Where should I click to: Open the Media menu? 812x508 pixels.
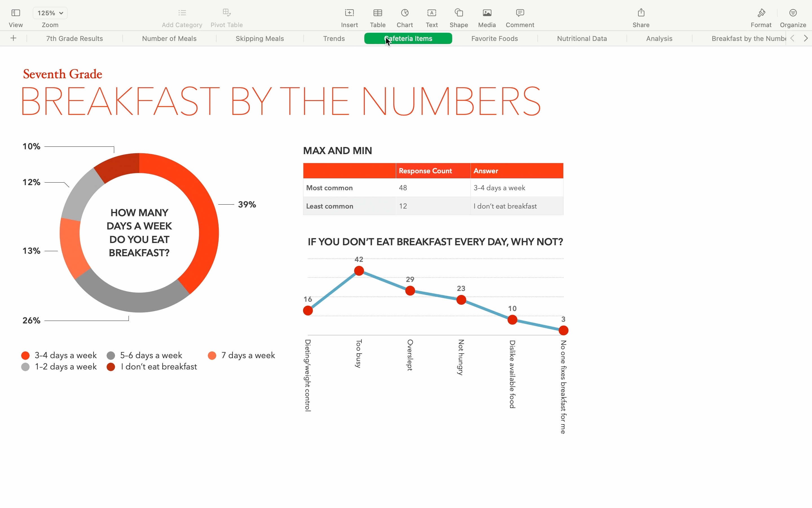(487, 13)
